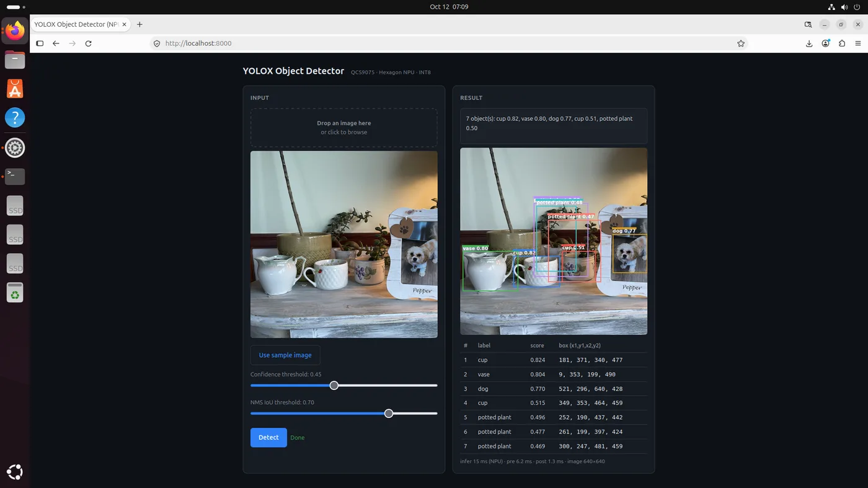
Task: Open the Terminal from the dock
Action: click(15, 177)
